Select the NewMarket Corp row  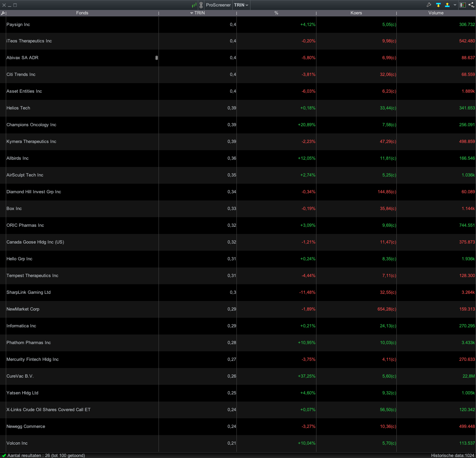click(238, 309)
